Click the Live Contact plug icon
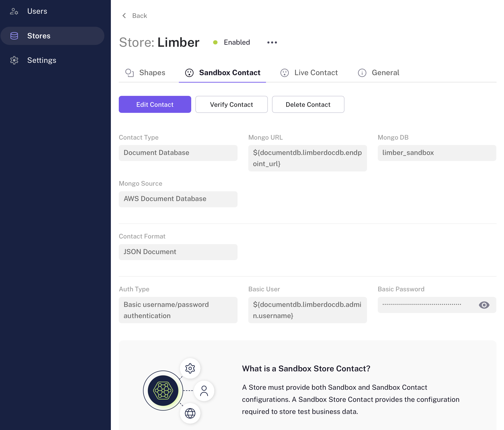 (x=284, y=73)
